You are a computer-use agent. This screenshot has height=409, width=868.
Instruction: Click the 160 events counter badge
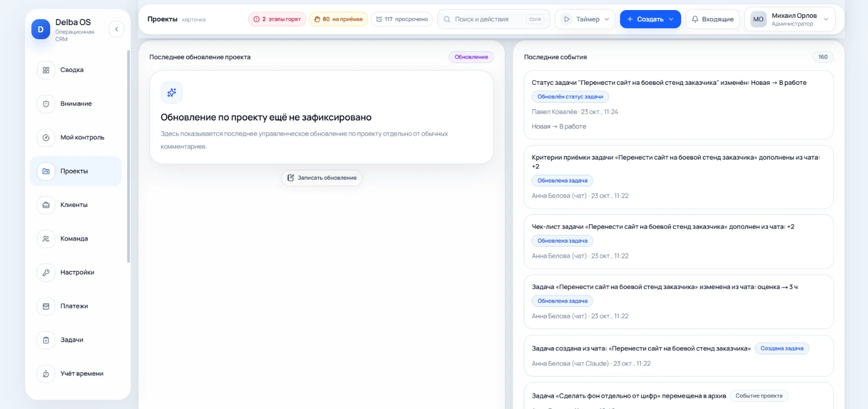823,57
